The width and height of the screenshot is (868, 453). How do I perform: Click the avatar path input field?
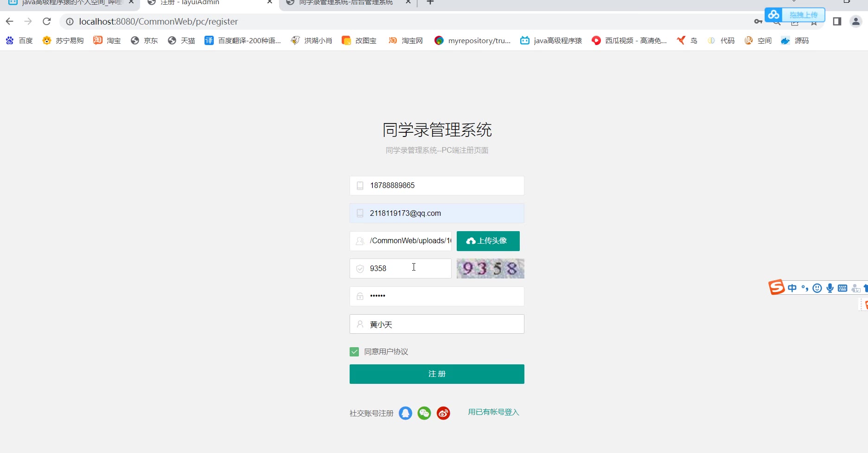[x=401, y=241]
